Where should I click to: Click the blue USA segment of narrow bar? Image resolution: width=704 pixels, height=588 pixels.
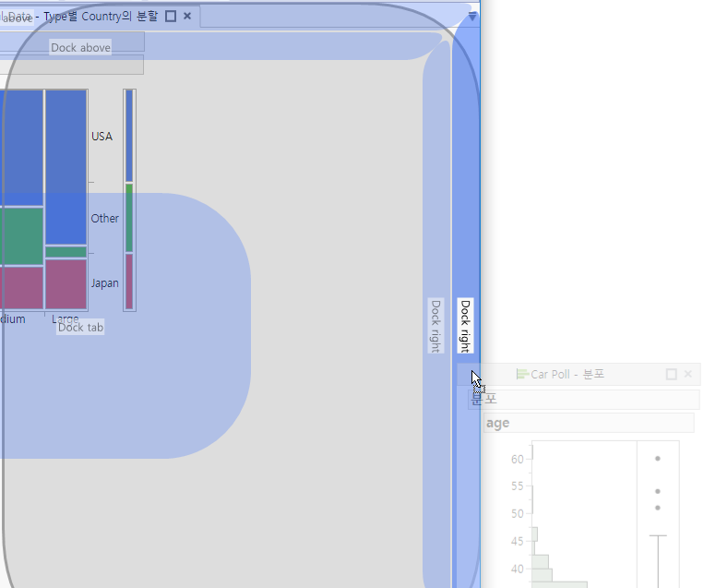pos(129,136)
